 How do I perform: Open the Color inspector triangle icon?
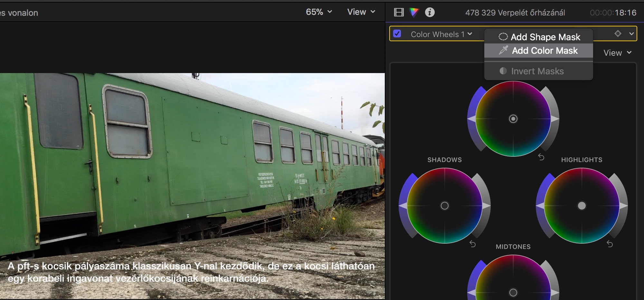(x=414, y=13)
